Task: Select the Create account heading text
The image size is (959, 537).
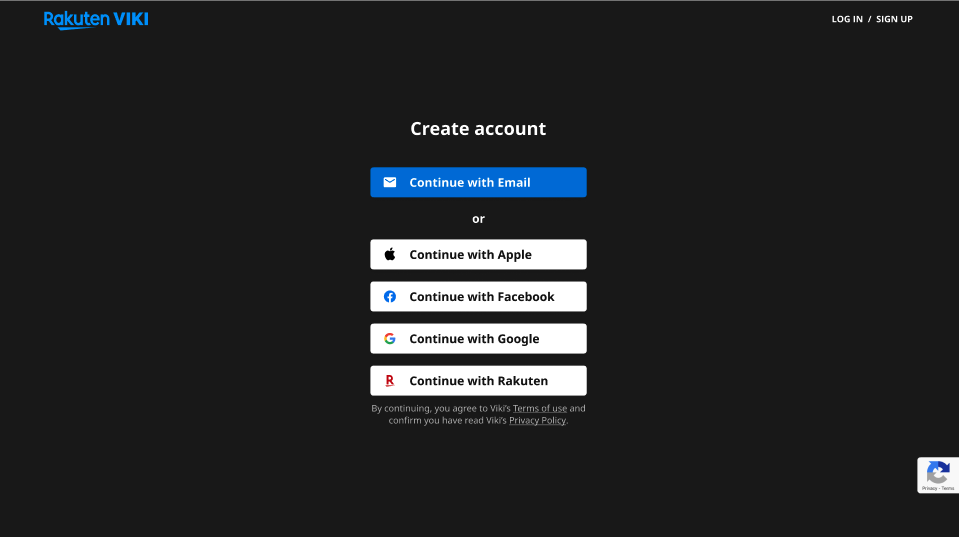Action: [x=478, y=128]
